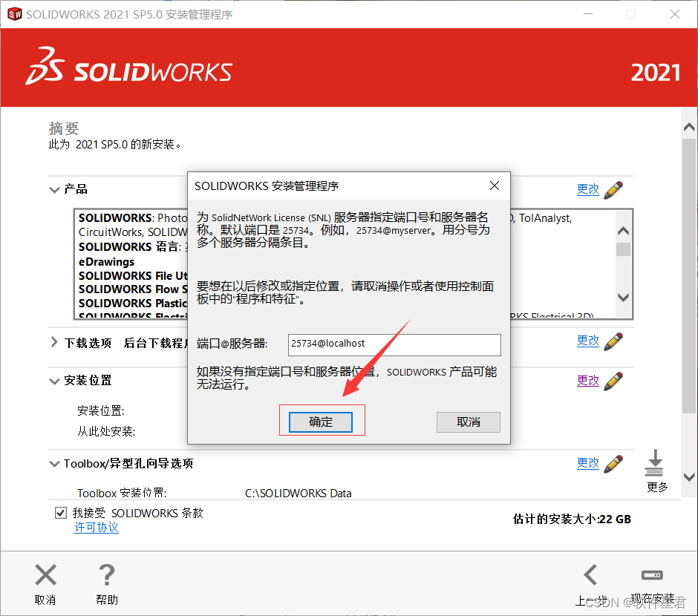The image size is (698, 616).
Task: Click the products list scrollbar thumb
Action: point(623,249)
